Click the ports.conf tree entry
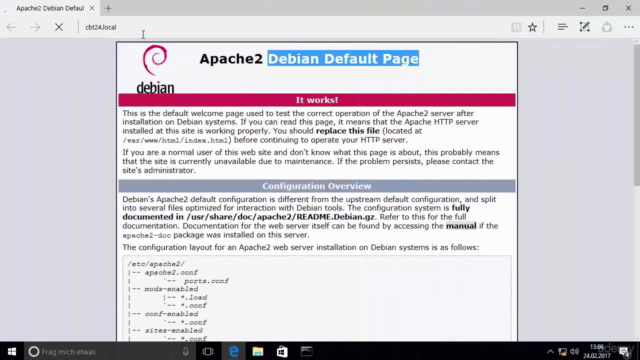The width and height of the screenshot is (640, 360). (206, 281)
